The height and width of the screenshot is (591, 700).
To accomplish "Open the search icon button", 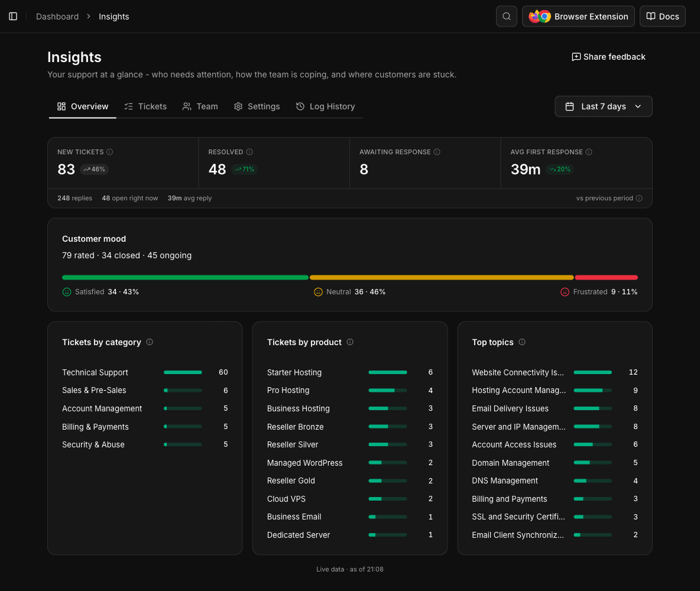I will (x=506, y=17).
